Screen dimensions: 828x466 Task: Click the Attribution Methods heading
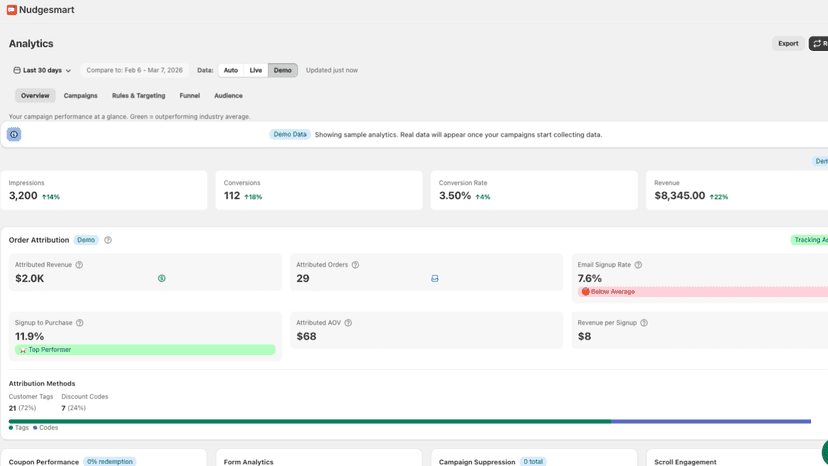point(42,384)
